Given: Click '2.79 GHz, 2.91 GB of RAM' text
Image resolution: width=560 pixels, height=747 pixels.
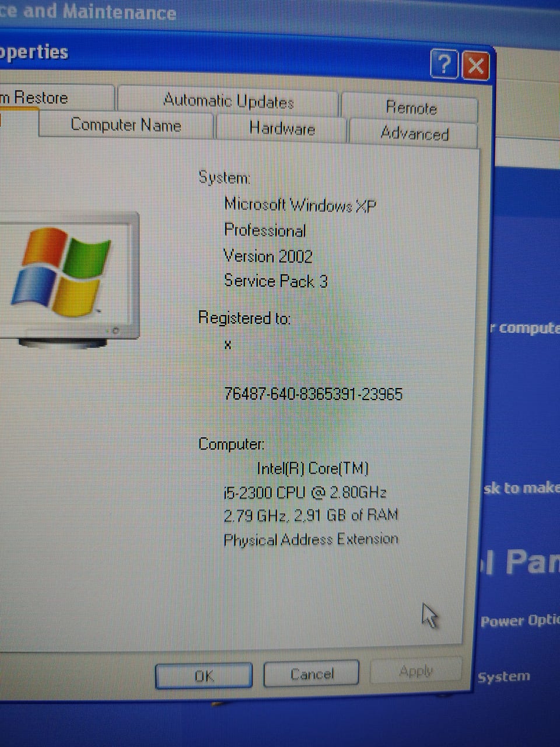Looking at the screenshot, I should point(311,515).
